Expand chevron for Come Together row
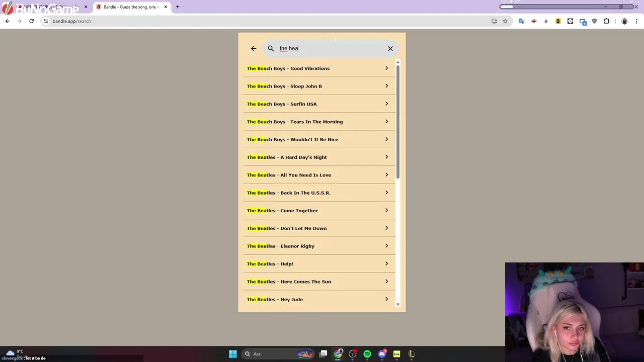 tap(386, 210)
